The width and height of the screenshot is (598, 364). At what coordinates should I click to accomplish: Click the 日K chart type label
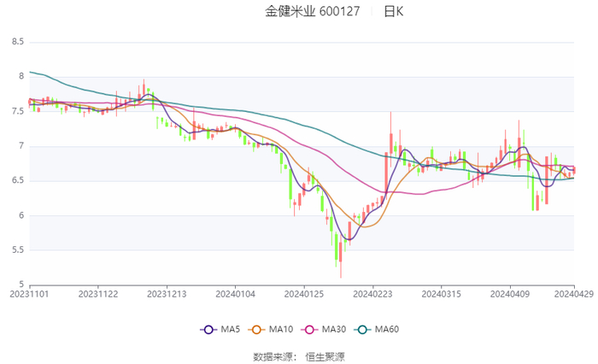point(393,12)
